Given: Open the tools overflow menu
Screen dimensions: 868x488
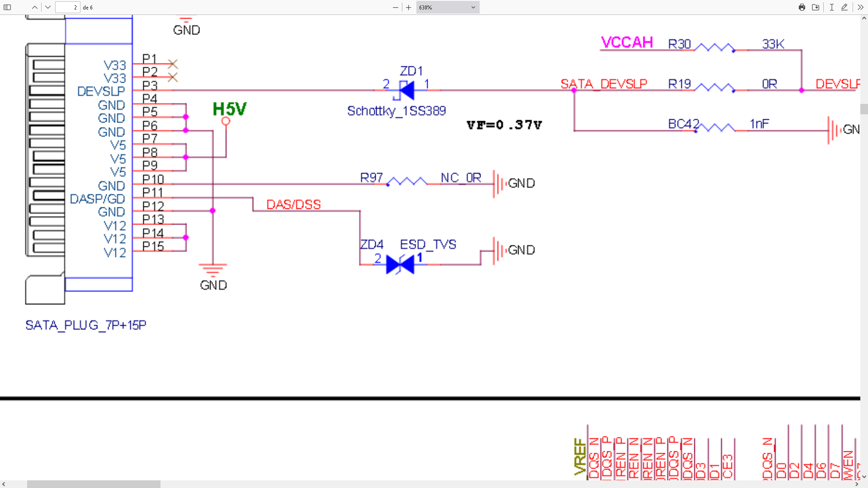Looking at the screenshot, I should pyautogui.click(x=860, y=7).
